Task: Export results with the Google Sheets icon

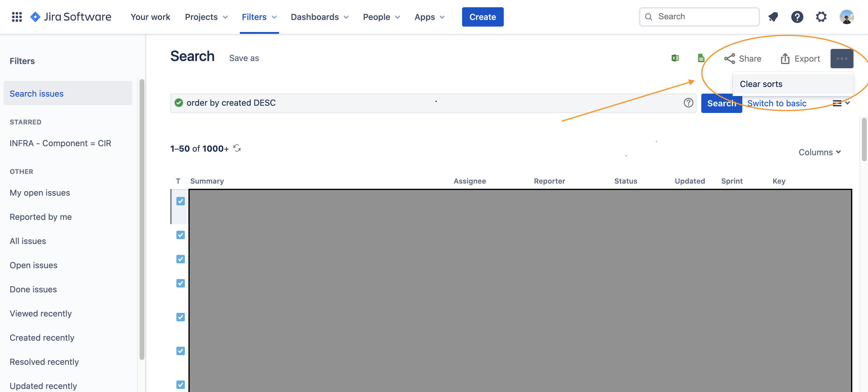Action: click(701, 58)
